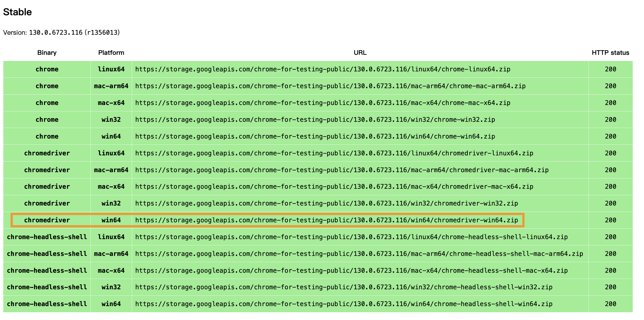Click the Platform column header
This screenshot has height=320, width=644.
[x=111, y=53]
